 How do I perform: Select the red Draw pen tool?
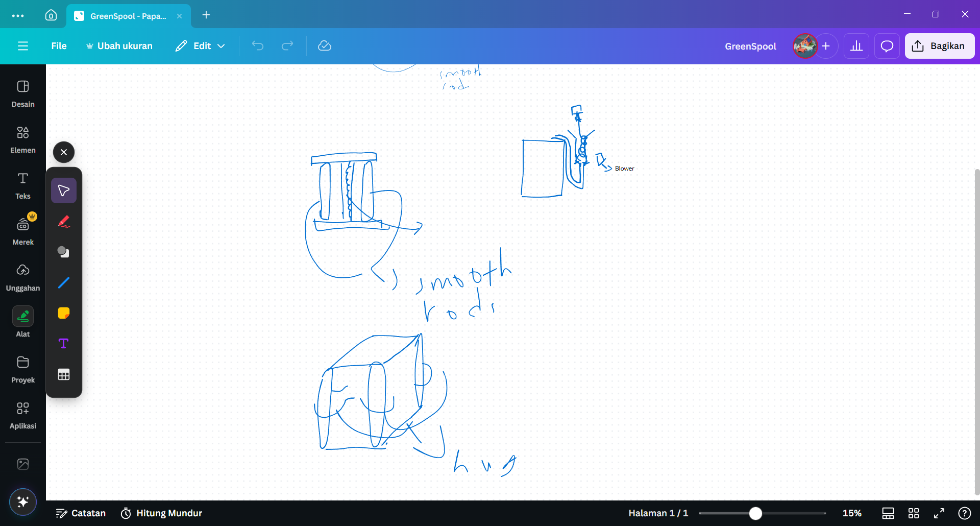point(64,222)
